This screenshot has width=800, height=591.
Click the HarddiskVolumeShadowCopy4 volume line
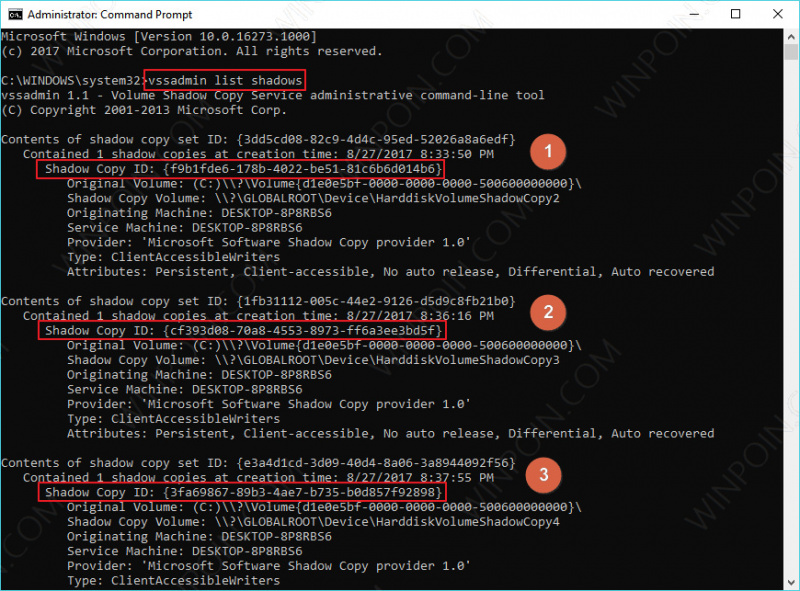(312, 522)
